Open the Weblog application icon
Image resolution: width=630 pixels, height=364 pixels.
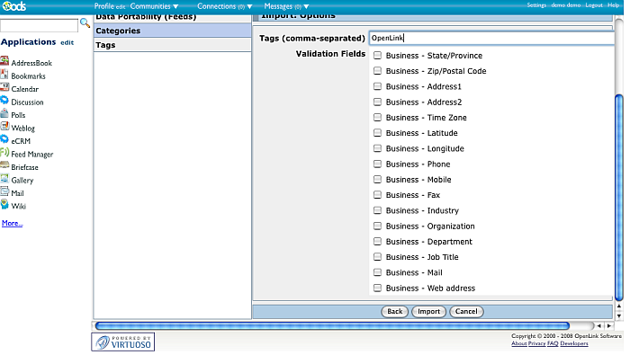pos(5,128)
